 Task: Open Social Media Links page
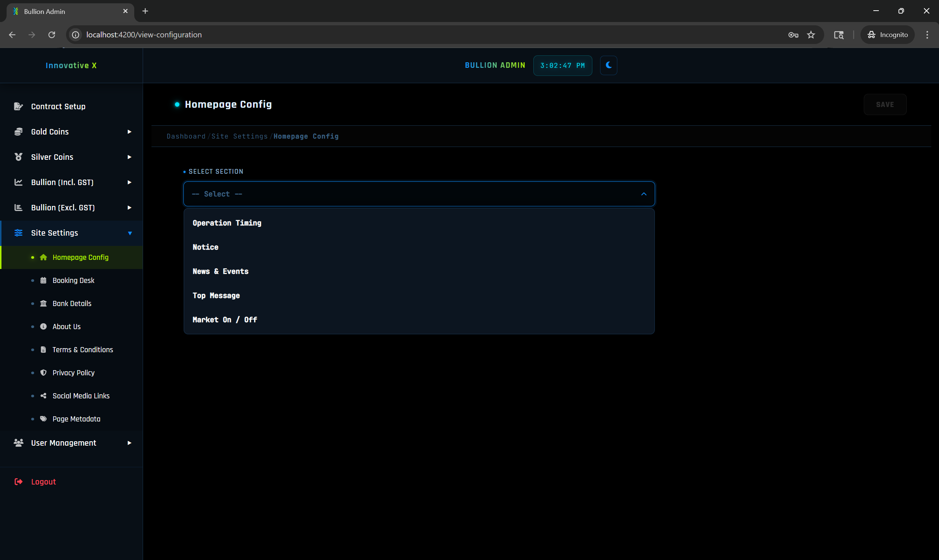tap(72, 396)
